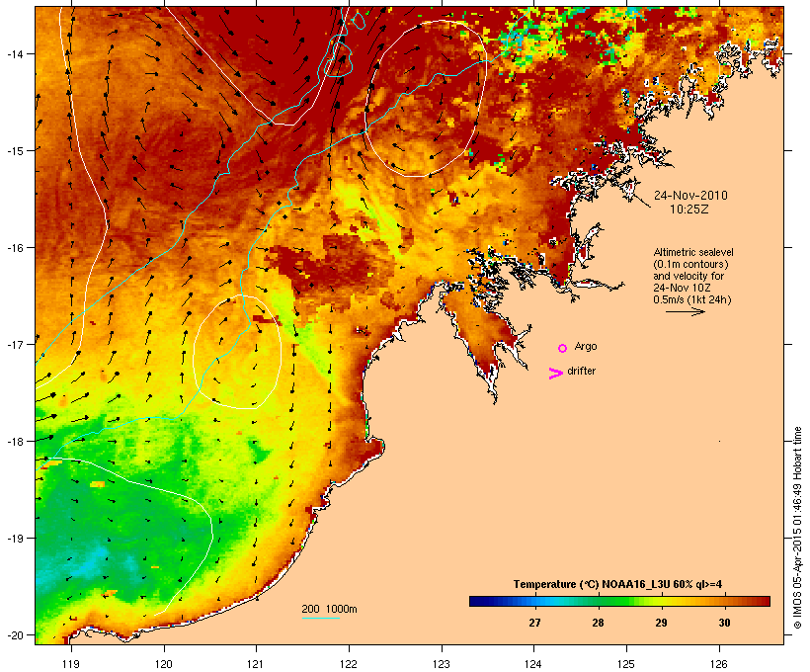The width and height of the screenshot is (810, 672).
Task: Click the 'Altimetric sealevel' caption line
Action: point(693,252)
